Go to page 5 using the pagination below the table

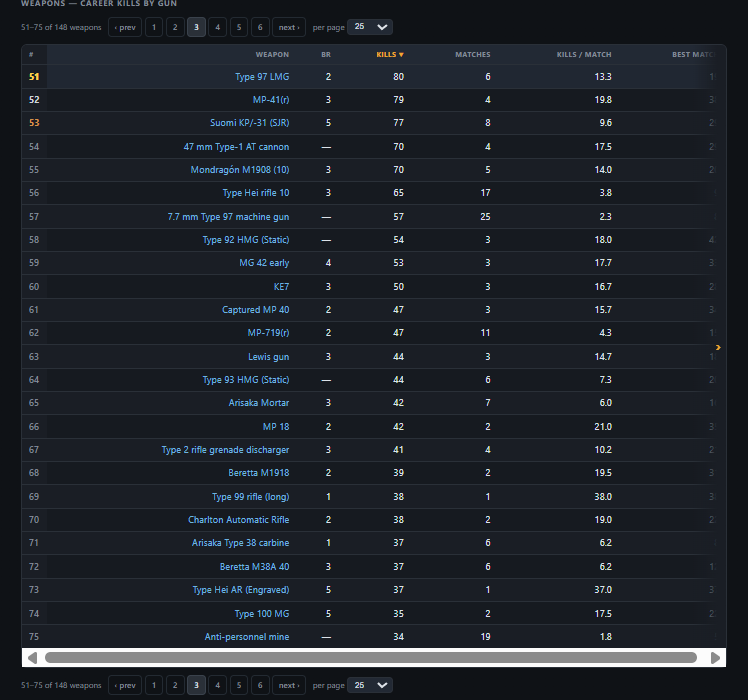pyautogui.click(x=239, y=685)
